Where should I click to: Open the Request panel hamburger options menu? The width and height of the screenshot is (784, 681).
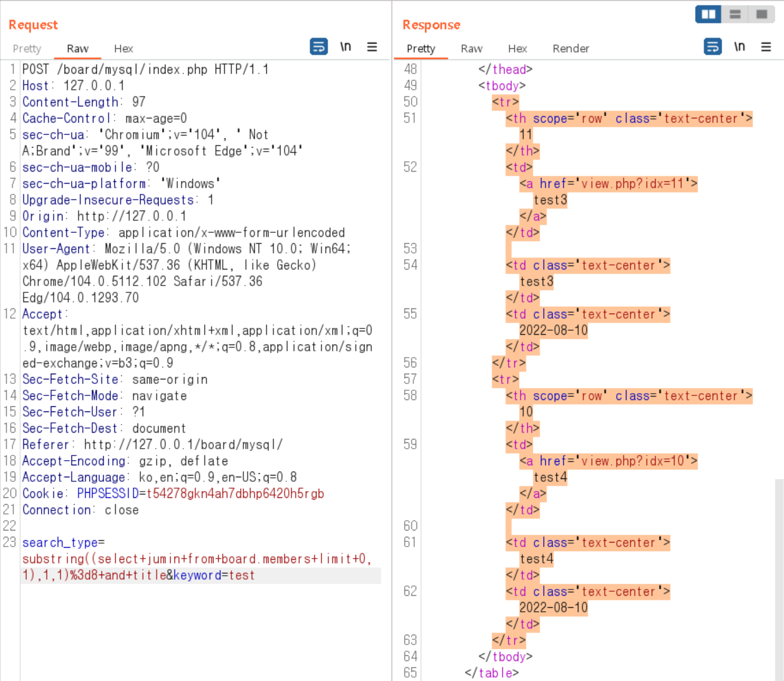pyautogui.click(x=372, y=47)
